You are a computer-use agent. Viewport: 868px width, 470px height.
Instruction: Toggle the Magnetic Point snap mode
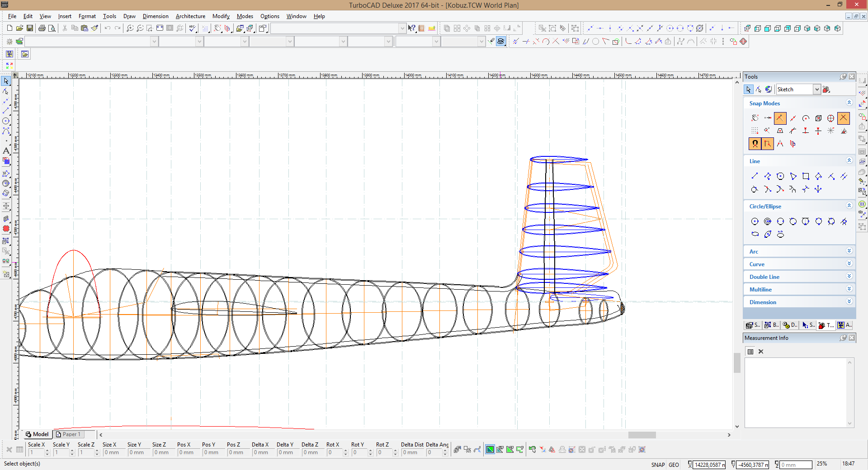click(x=755, y=144)
